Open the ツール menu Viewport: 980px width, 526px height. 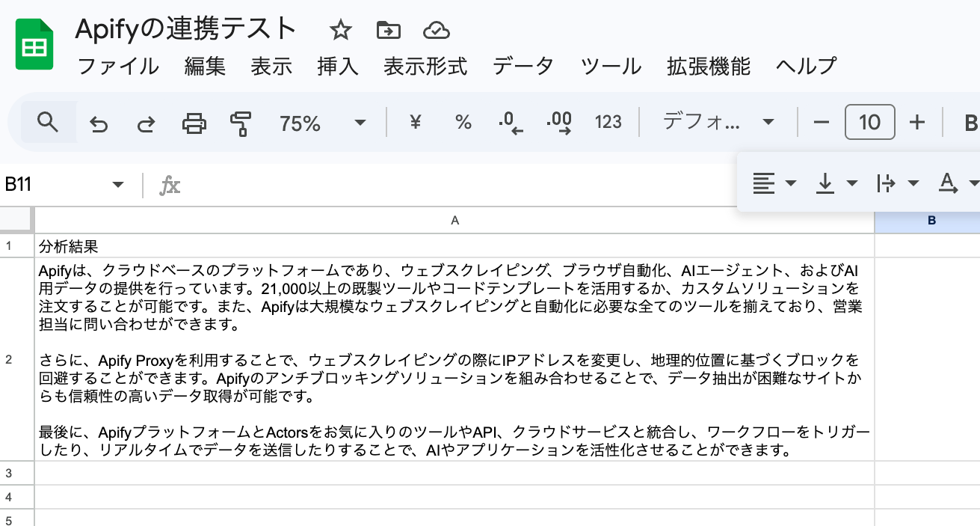tap(611, 67)
